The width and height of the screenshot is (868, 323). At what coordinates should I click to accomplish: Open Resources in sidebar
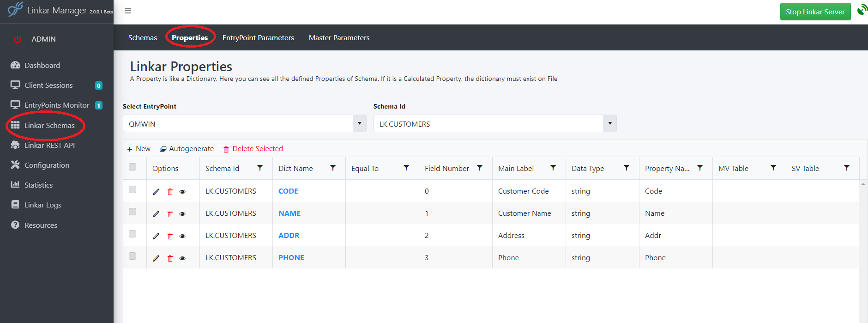click(41, 225)
